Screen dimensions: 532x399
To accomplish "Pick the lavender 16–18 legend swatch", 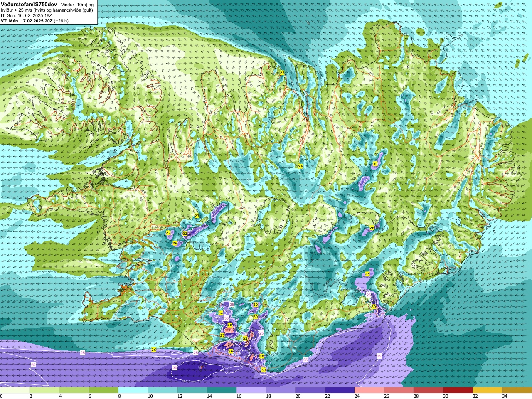I will [251, 390].
